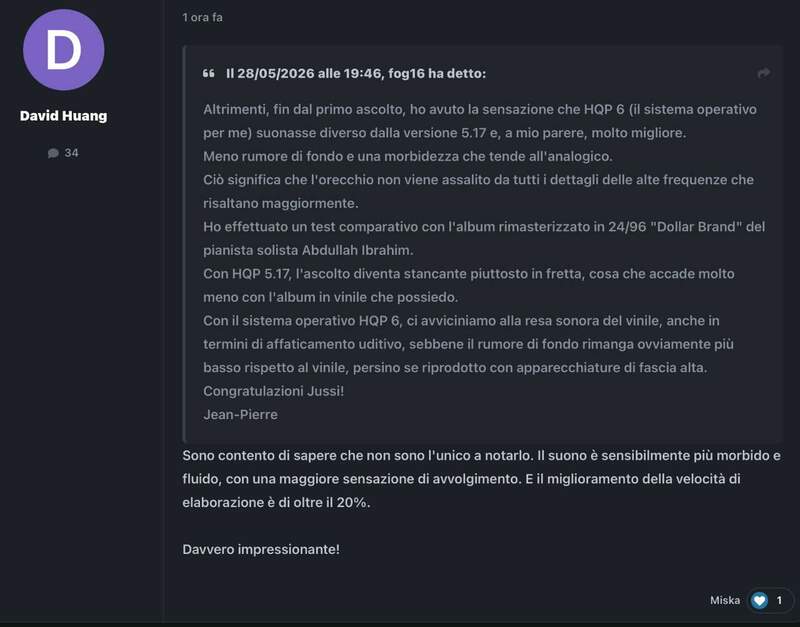
Task: Click the quoted line mentioning 'Dollar Brand'
Action: tap(484, 227)
